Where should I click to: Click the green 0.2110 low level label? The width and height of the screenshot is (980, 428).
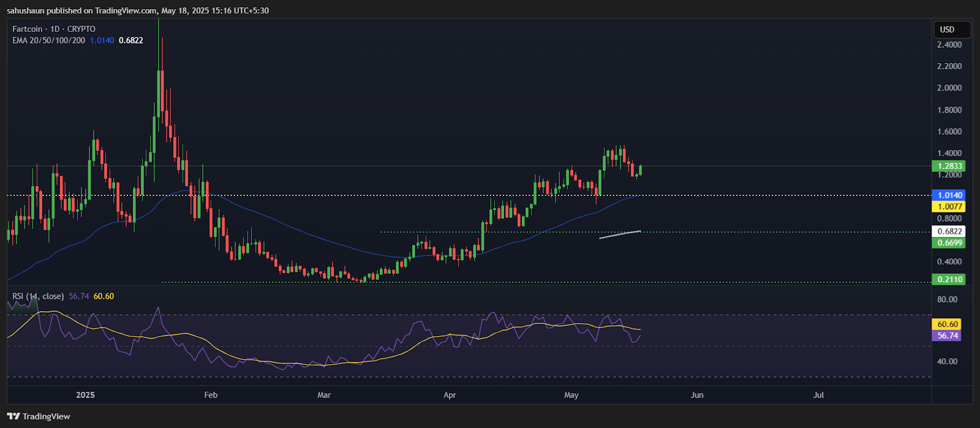coord(948,279)
